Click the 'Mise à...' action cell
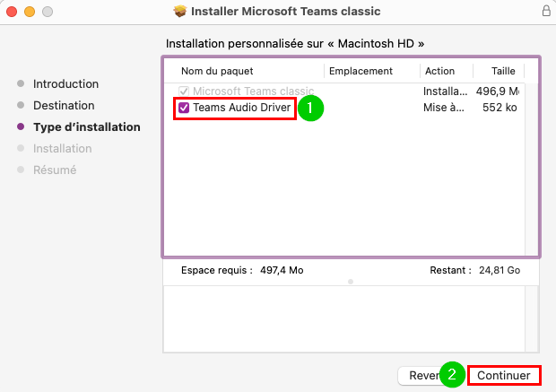This screenshot has height=392, width=556. [x=444, y=108]
